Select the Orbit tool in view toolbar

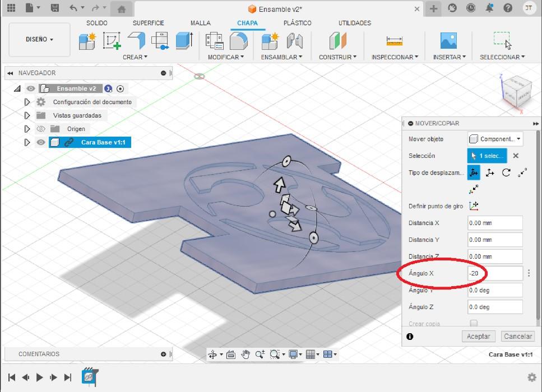(212, 354)
